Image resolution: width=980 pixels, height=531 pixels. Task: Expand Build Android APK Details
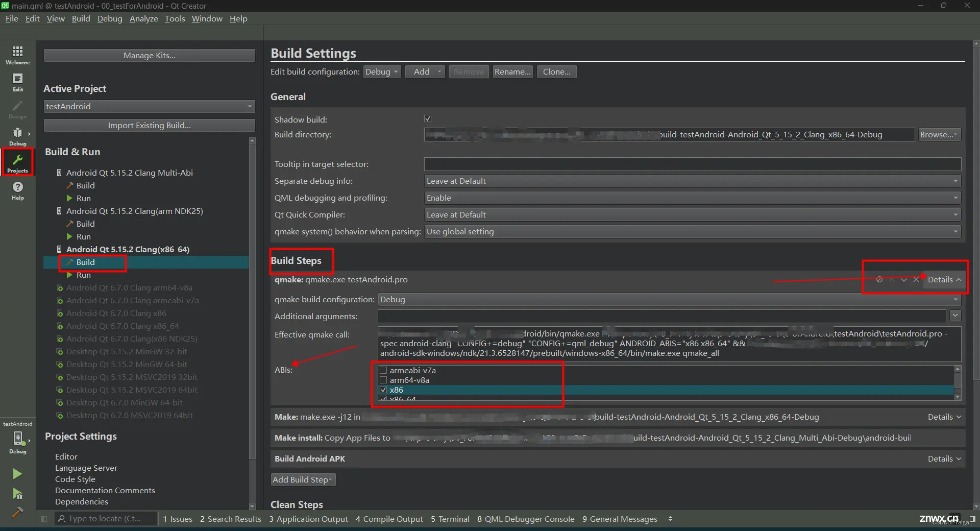click(x=944, y=459)
